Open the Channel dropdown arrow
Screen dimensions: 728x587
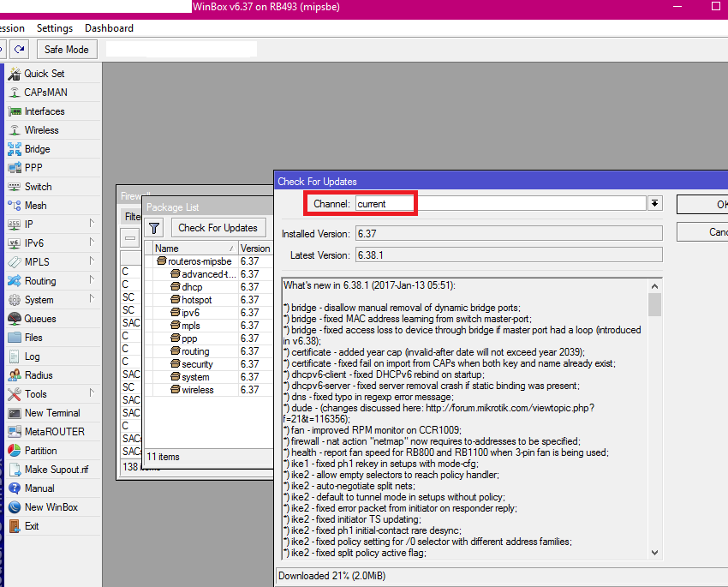pyautogui.click(x=654, y=203)
